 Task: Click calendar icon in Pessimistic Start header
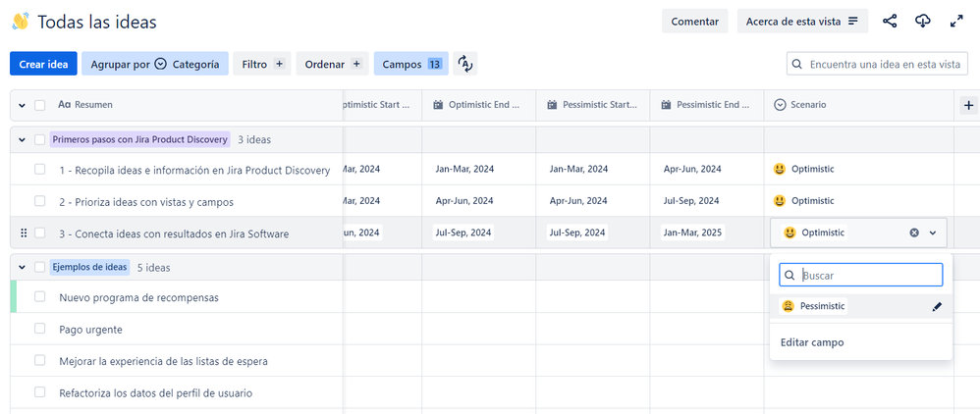coord(552,105)
